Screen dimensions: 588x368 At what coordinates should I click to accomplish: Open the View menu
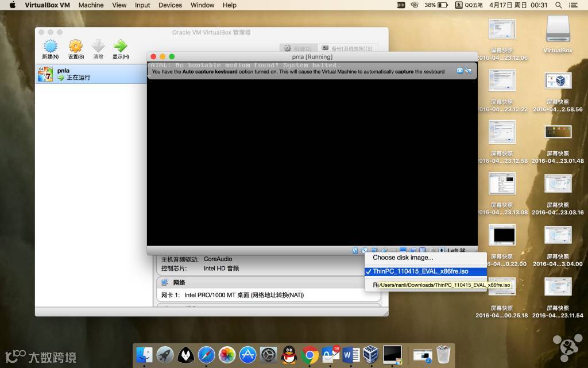[119, 5]
